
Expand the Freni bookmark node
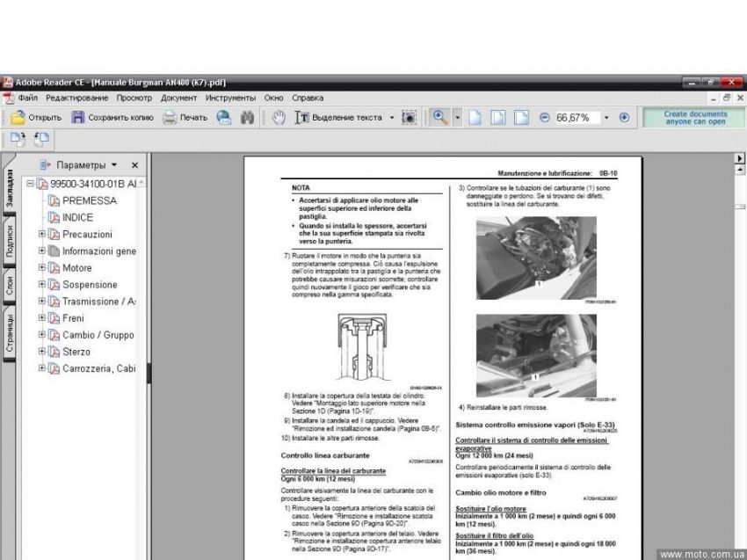(41, 318)
